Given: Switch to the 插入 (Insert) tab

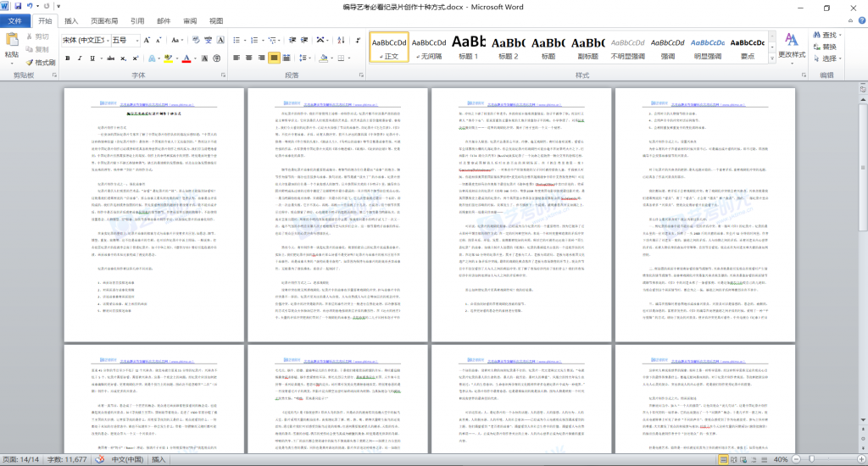Looking at the screenshot, I should click(72, 21).
